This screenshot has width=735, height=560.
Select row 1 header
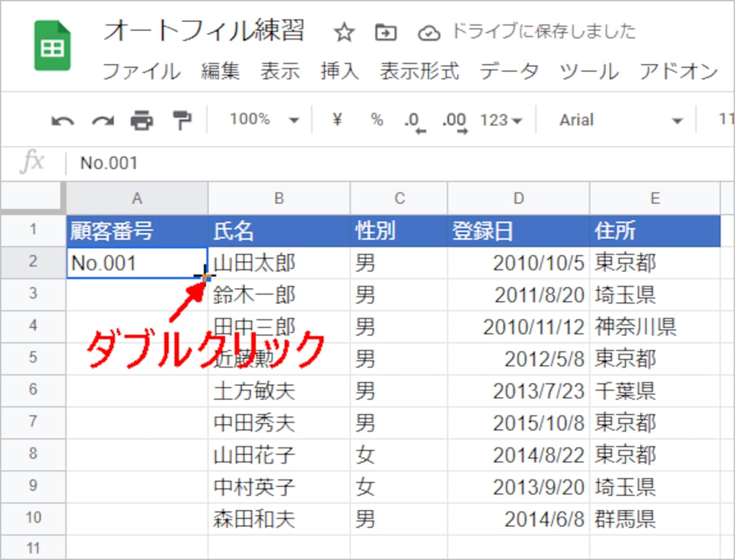click(x=33, y=230)
